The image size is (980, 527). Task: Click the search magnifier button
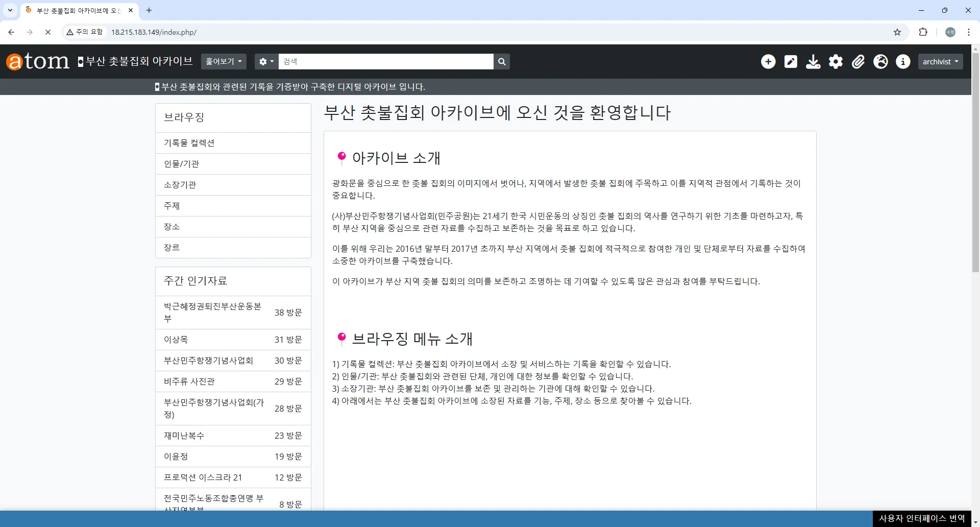pos(502,62)
